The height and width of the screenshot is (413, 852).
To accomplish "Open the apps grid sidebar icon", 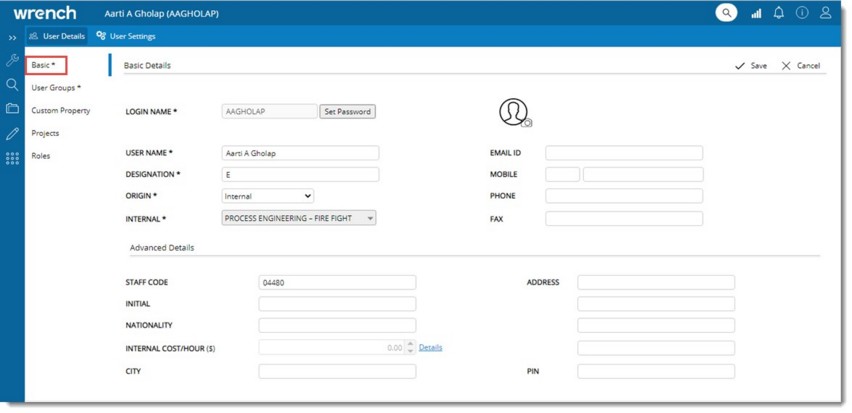I will tap(12, 158).
